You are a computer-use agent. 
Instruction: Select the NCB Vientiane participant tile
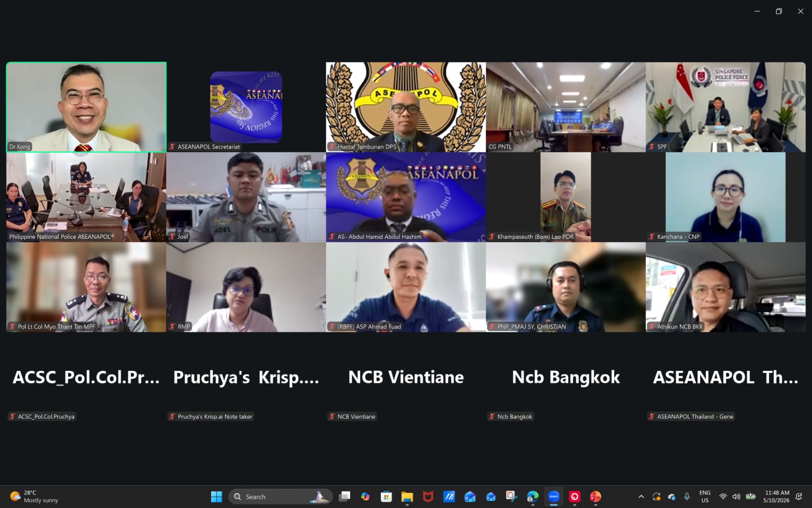pyautogui.click(x=406, y=377)
